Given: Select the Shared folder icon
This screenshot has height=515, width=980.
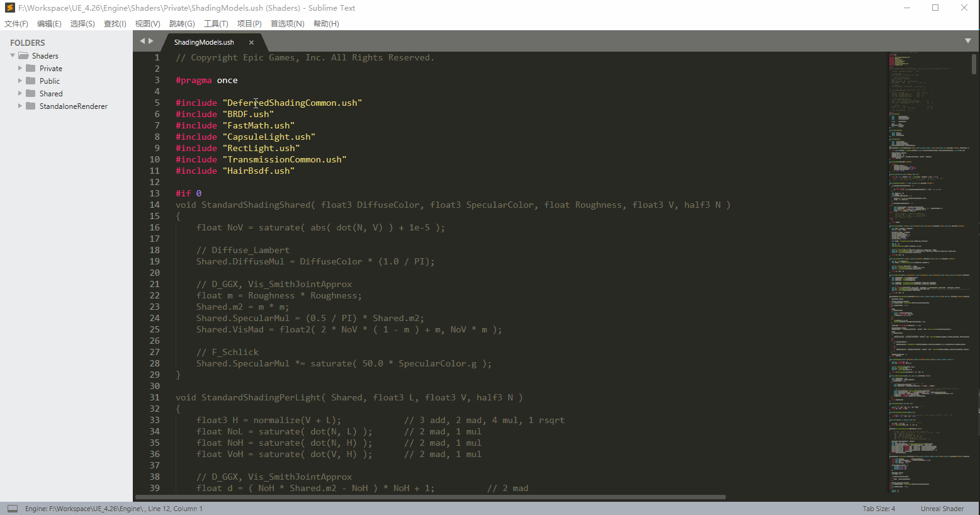Looking at the screenshot, I should point(30,93).
